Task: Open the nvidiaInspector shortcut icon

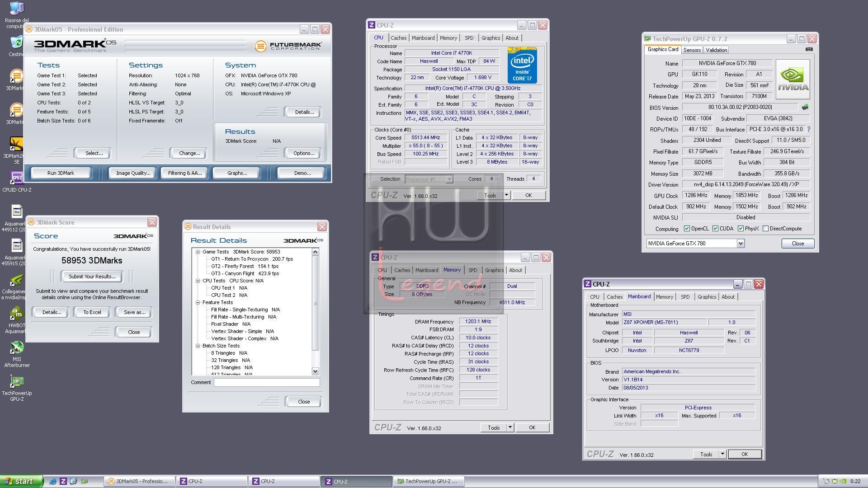Action: [17, 280]
